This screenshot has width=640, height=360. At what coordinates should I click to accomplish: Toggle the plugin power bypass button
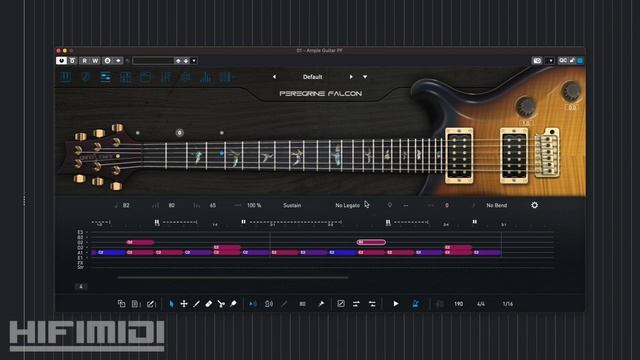click(61, 60)
